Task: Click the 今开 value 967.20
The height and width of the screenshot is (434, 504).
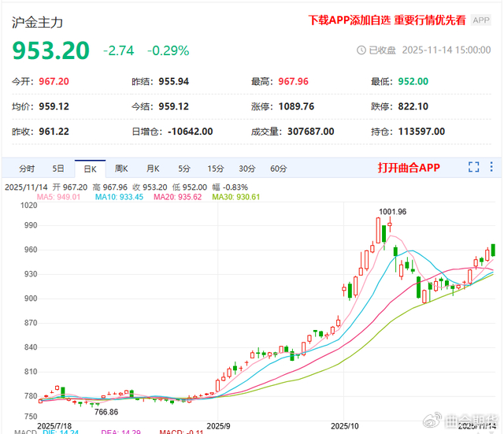Action: 54,81
